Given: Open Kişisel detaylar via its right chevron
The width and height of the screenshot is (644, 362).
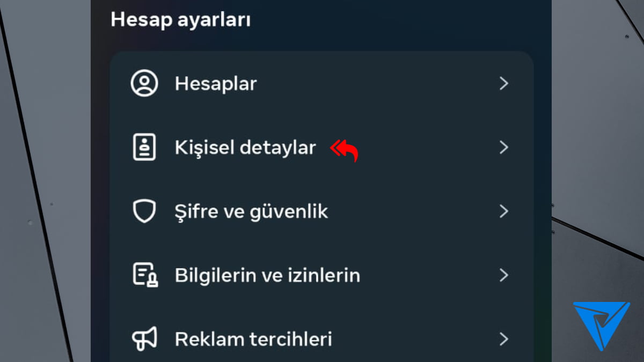Looking at the screenshot, I should (x=503, y=147).
